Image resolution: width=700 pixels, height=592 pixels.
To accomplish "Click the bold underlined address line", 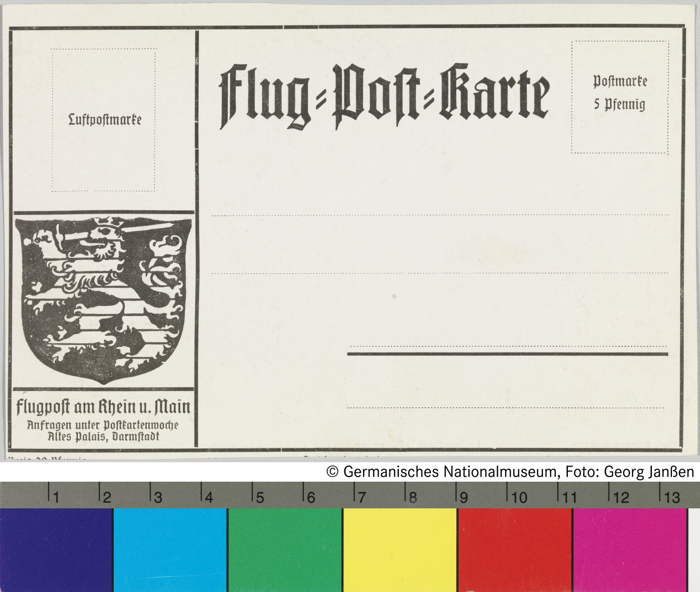I will 507,354.
